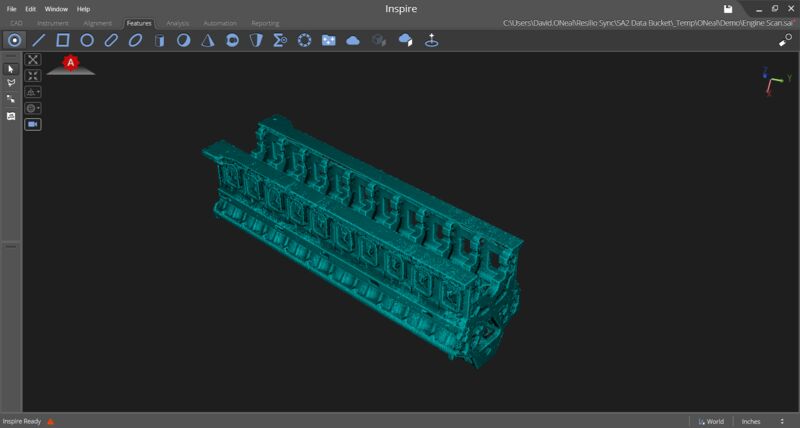
Task: Open the Inches units selector
Action: [x=762, y=421]
